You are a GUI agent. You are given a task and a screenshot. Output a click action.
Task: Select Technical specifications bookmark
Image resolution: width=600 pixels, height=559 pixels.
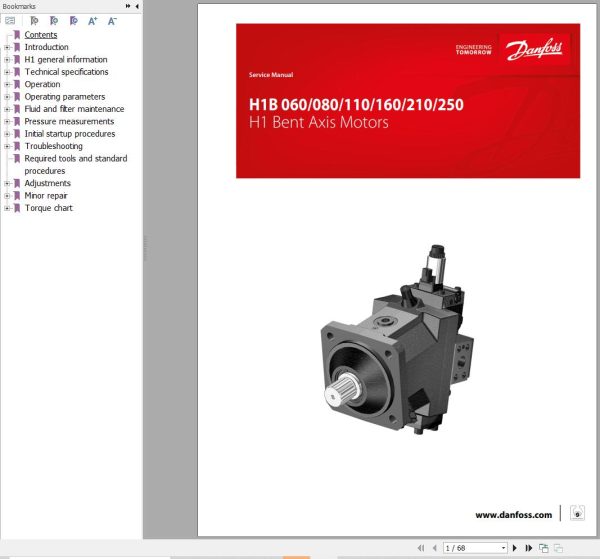pos(66,72)
